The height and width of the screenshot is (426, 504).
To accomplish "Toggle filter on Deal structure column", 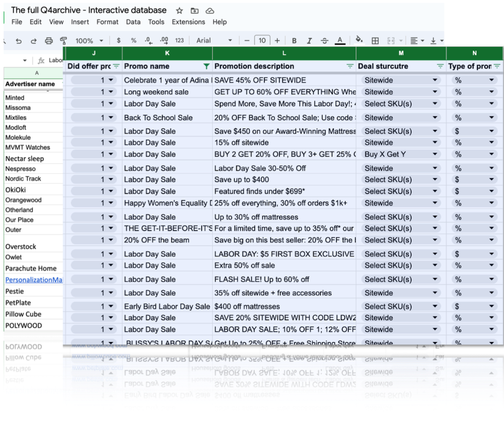I will (440, 66).
